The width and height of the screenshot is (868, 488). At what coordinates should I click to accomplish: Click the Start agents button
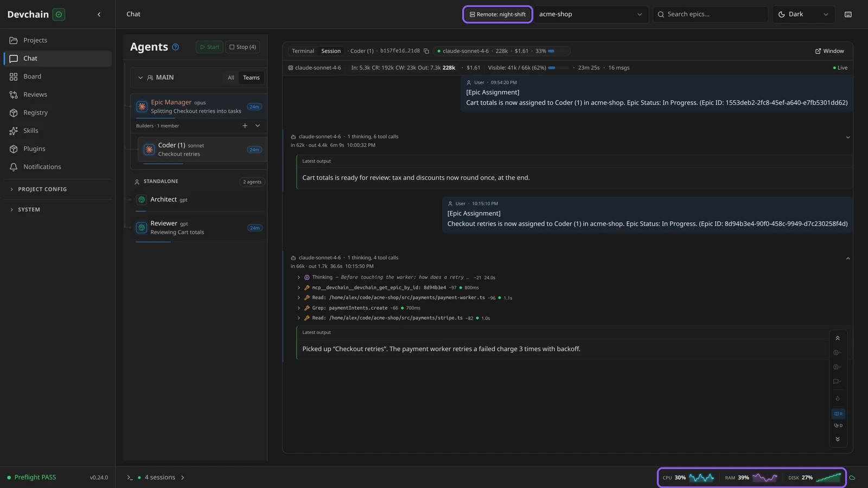[x=209, y=47]
